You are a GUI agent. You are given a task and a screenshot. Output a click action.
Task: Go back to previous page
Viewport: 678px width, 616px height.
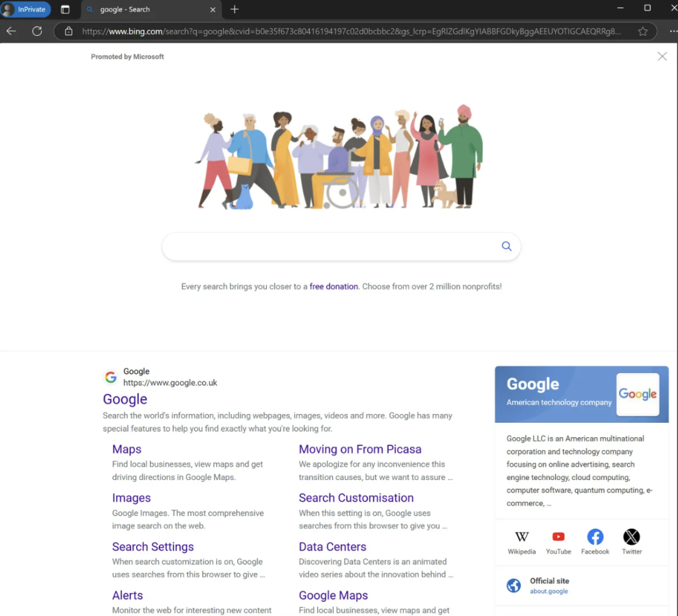tap(11, 31)
